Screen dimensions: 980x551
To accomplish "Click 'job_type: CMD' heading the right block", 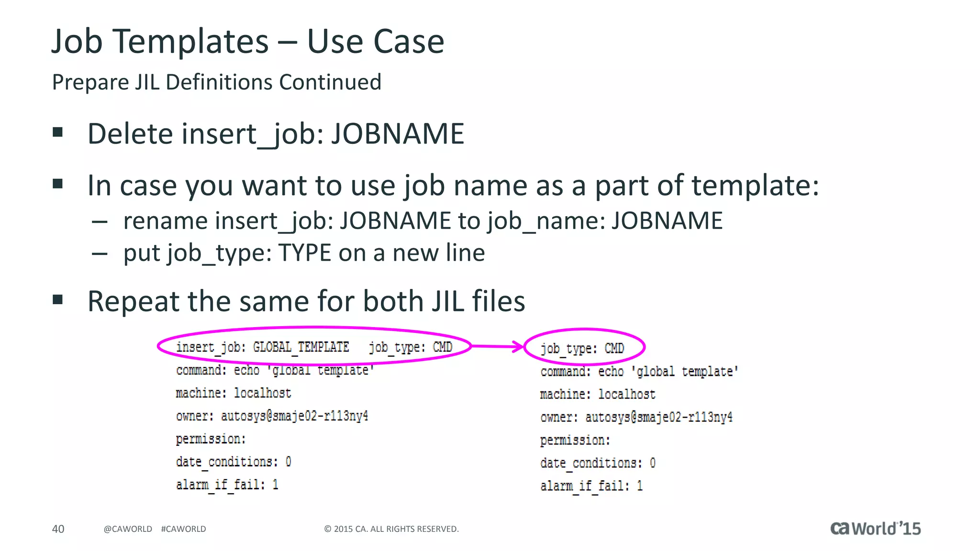I will click(582, 349).
